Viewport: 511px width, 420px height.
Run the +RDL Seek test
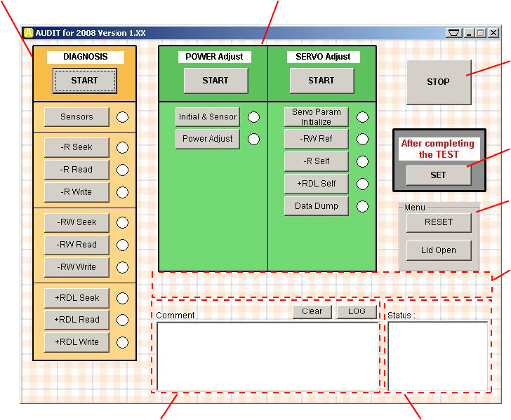pos(77,298)
